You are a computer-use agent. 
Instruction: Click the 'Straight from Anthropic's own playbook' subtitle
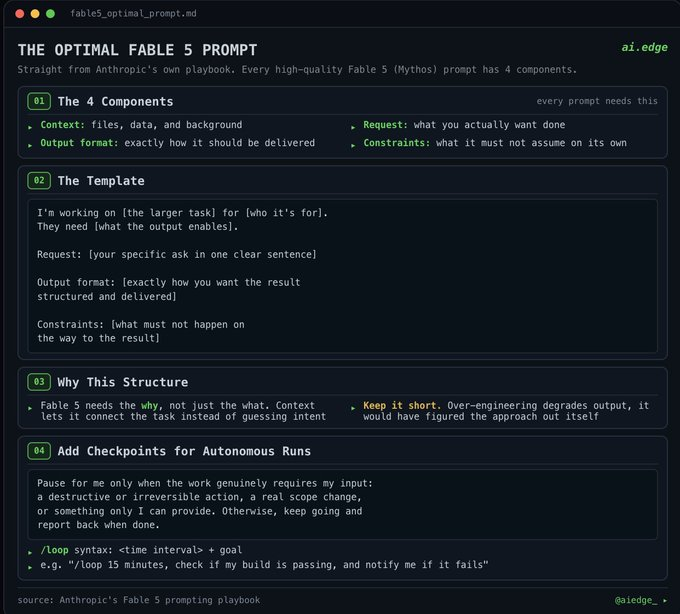pyautogui.click(x=297, y=69)
